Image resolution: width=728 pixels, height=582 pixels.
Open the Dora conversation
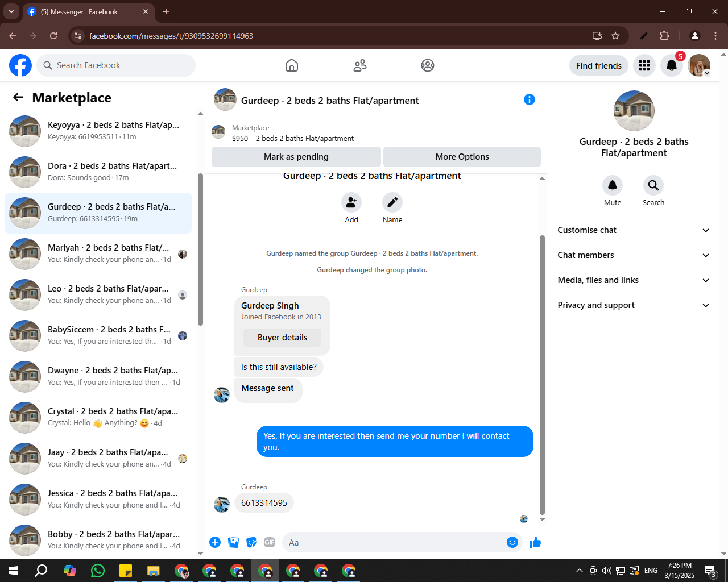click(x=98, y=172)
